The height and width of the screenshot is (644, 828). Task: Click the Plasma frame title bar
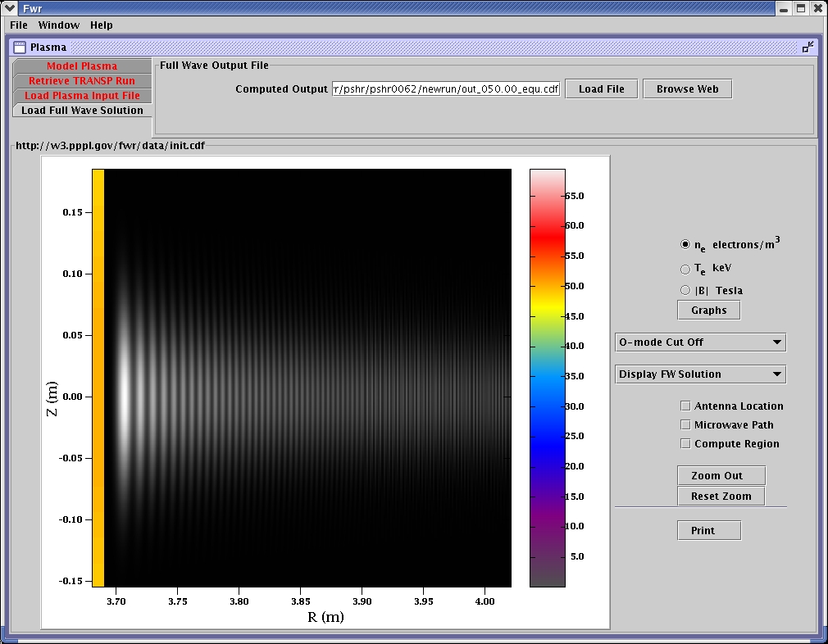[x=412, y=48]
